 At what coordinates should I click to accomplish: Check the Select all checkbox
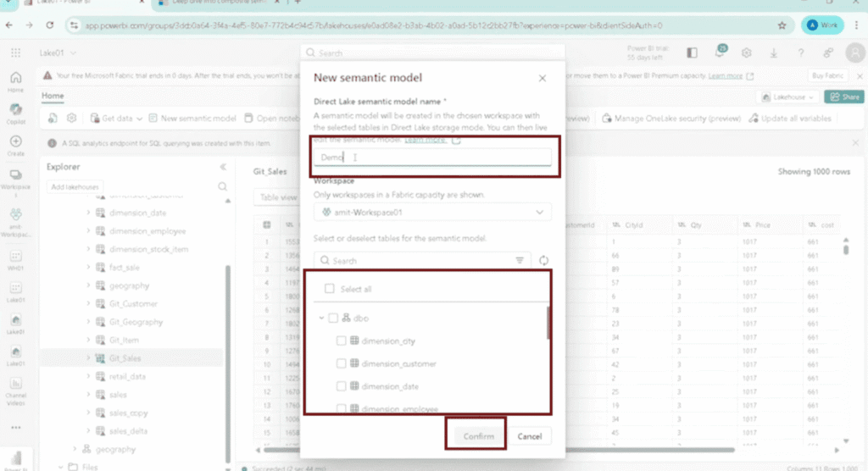[330, 288]
